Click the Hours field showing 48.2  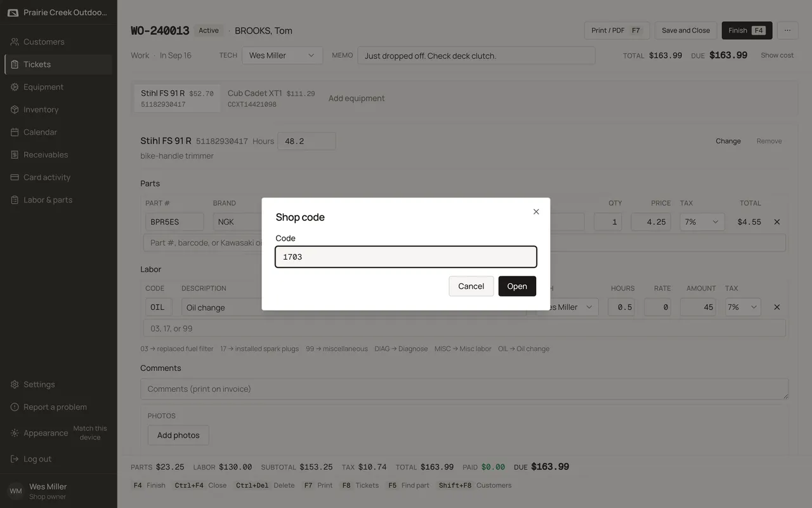(306, 141)
